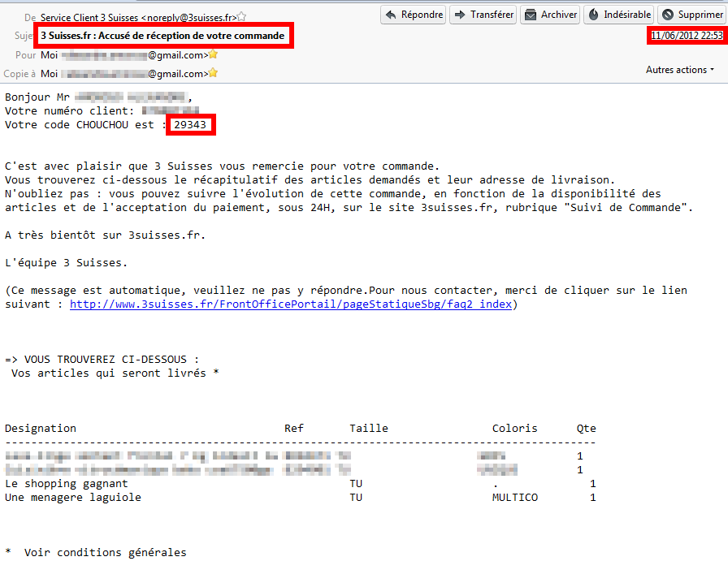The image size is (728, 574).
Task: Mark the email as Indésirable
Action: tap(619, 15)
